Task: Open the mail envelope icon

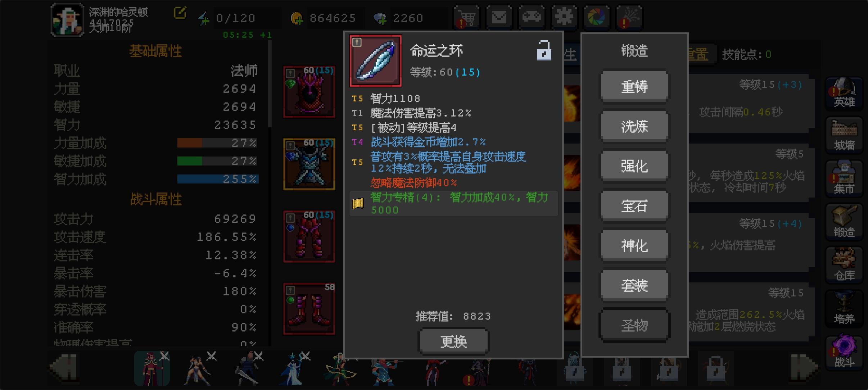Action: point(499,17)
